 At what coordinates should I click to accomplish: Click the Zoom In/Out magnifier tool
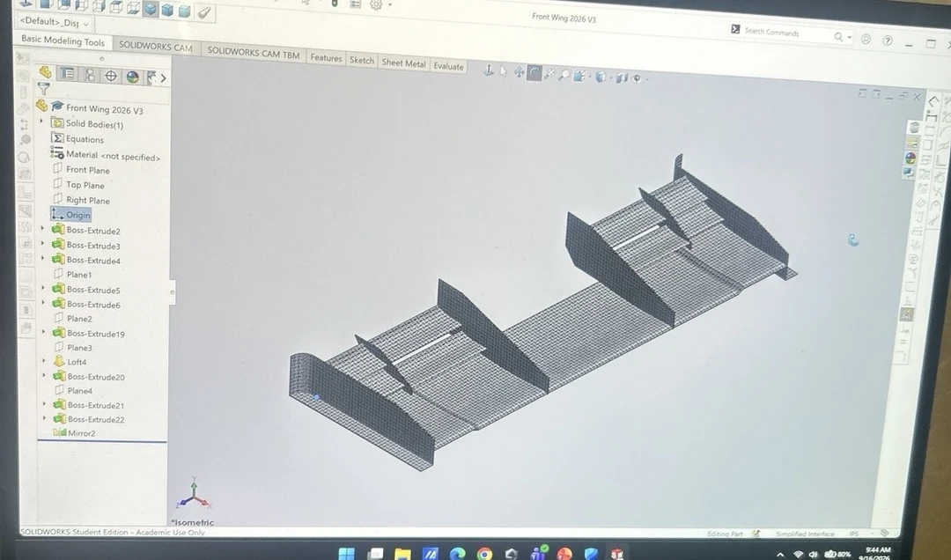click(549, 74)
